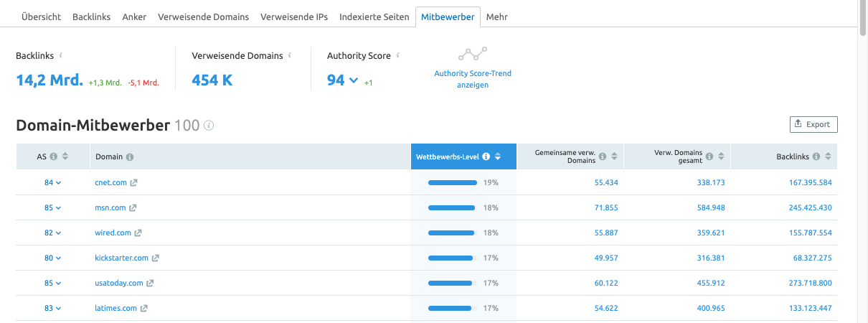868x323 pixels.
Task: Click info icon beside Domain-Mitbewerber 100 heading
Action: tap(209, 126)
